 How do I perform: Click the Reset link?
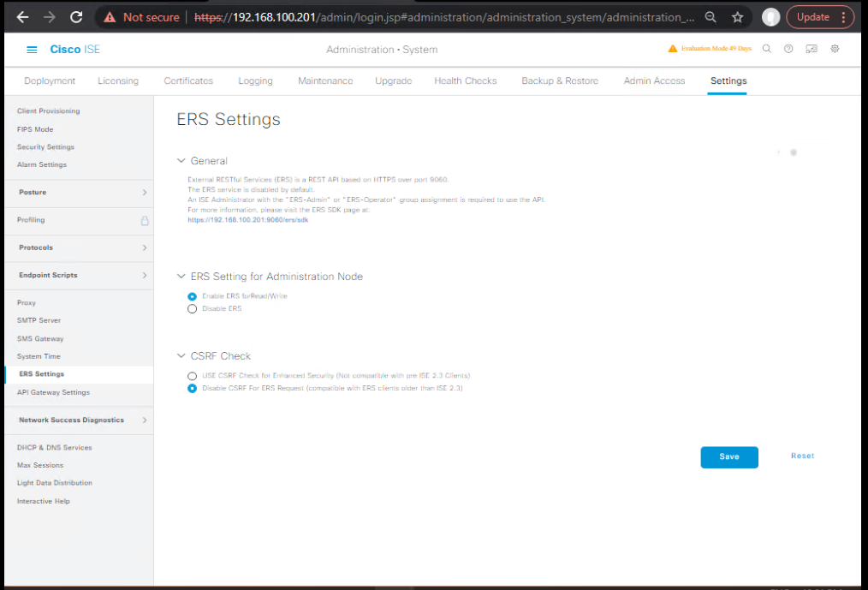click(x=802, y=456)
